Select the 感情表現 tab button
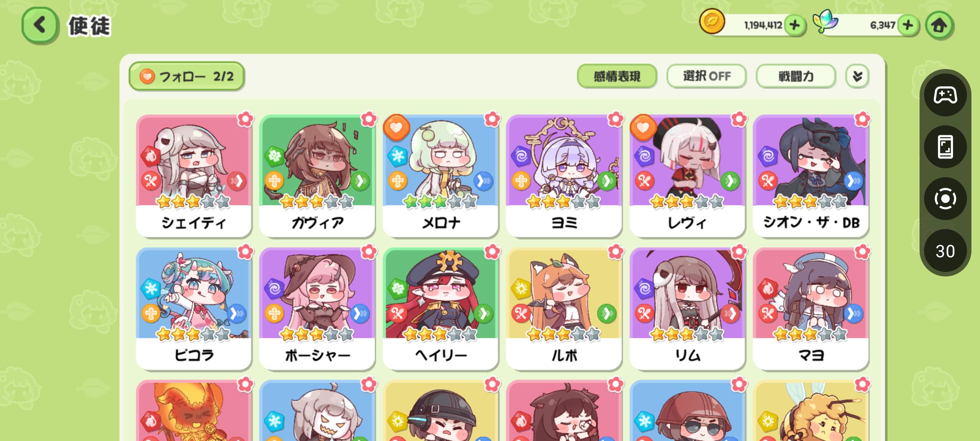This screenshot has height=441, width=980. [617, 76]
